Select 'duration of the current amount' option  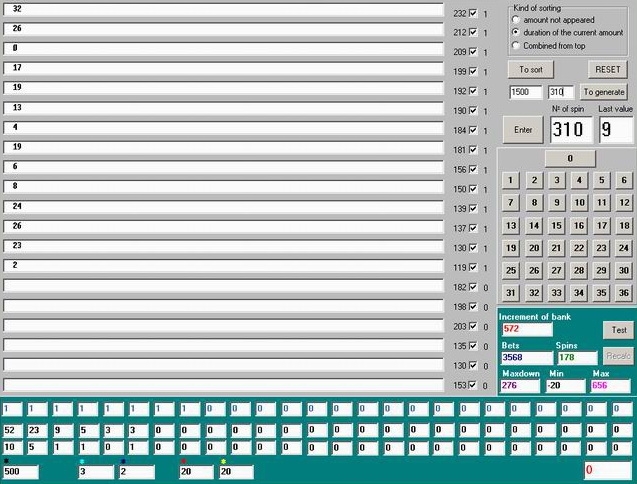516,32
